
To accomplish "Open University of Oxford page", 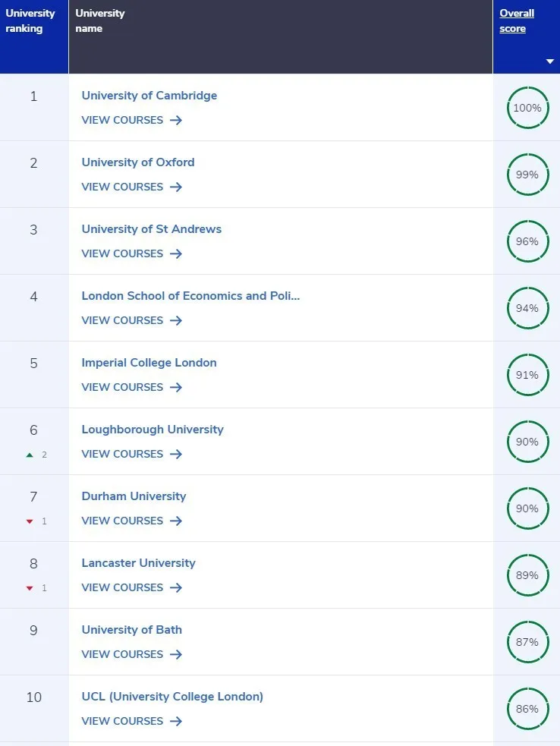I will (x=138, y=162).
